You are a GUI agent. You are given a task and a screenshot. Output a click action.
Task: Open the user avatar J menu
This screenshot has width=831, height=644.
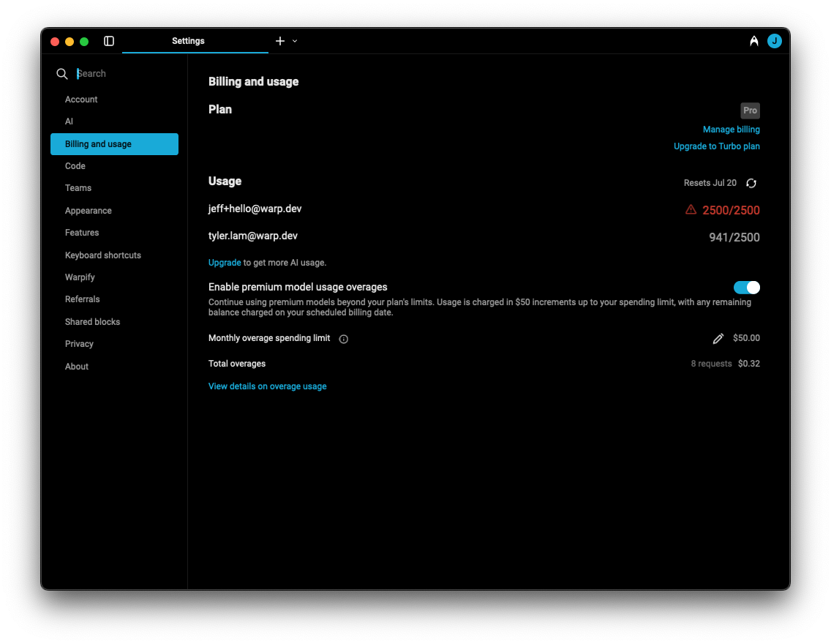point(774,41)
